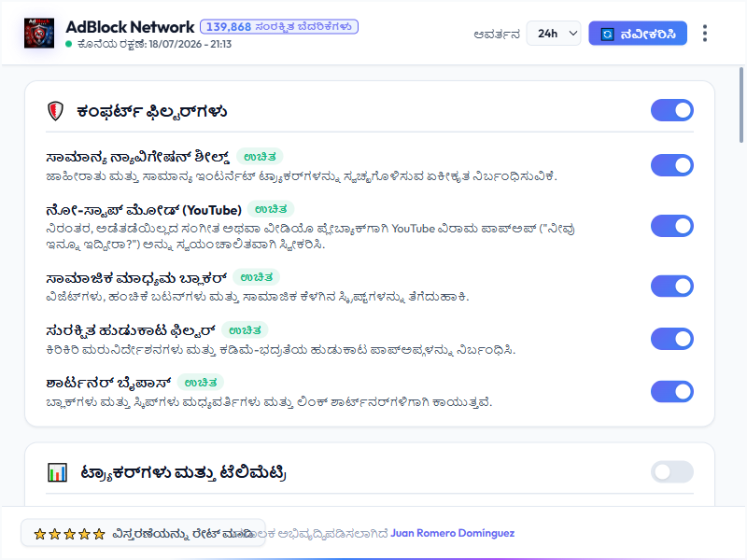Screen dimensions: 747x560
Task: Open the Juan Romero Domínguez developer link
Action: click(452, 533)
